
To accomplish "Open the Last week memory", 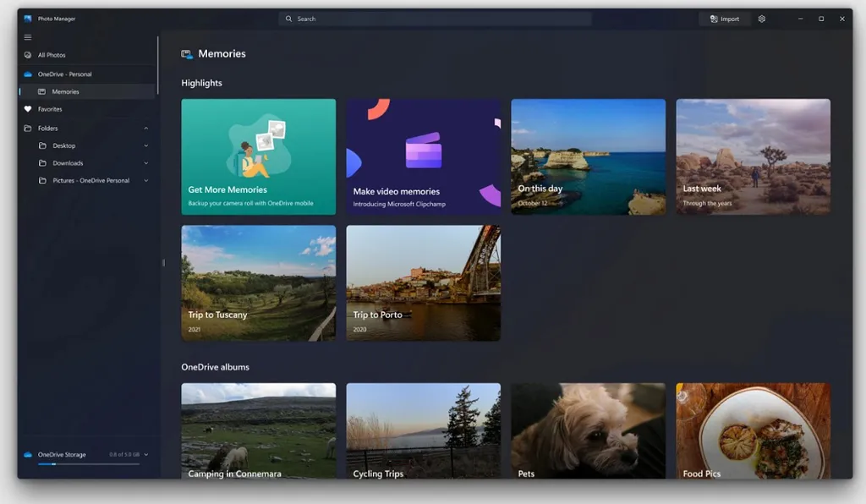I will [x=754, y=156].
